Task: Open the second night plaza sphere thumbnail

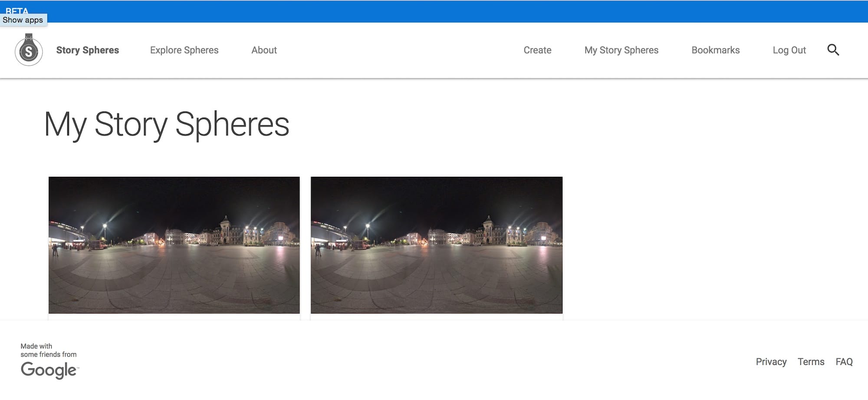Action: 436,245
